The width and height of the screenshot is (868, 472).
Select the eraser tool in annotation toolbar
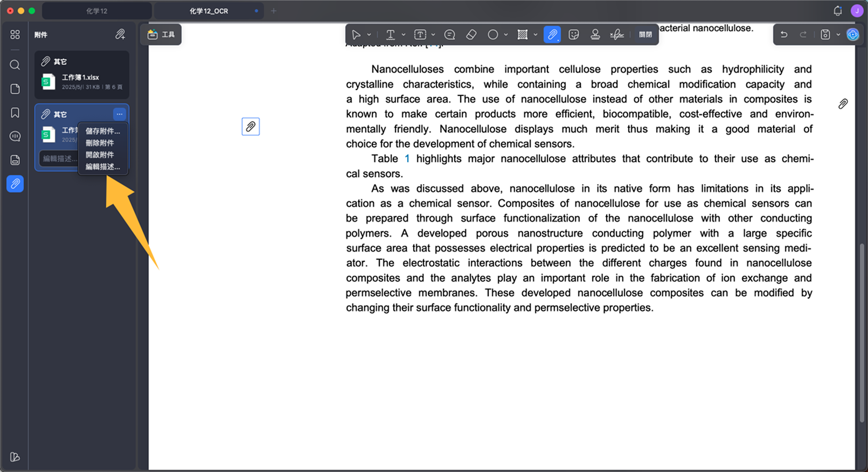point(471,34)
